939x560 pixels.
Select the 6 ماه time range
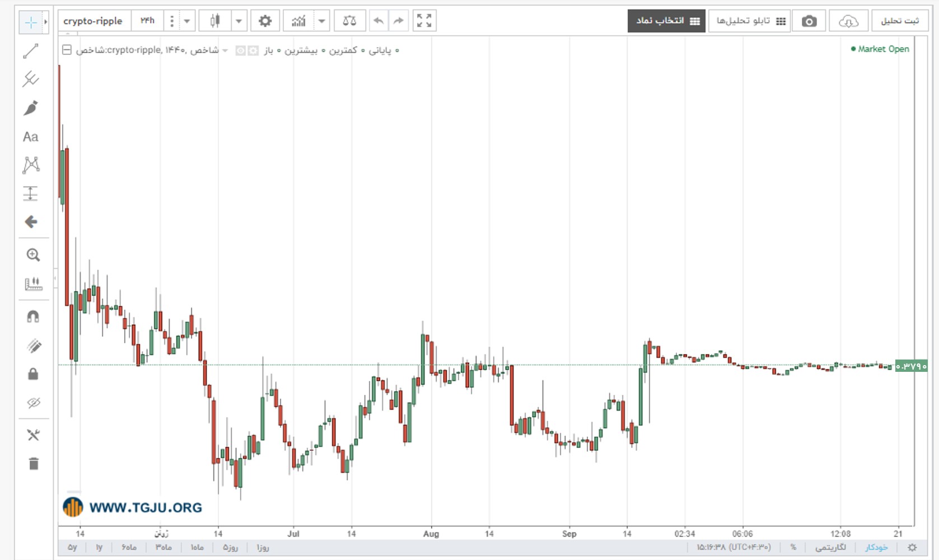coord(129,548)
